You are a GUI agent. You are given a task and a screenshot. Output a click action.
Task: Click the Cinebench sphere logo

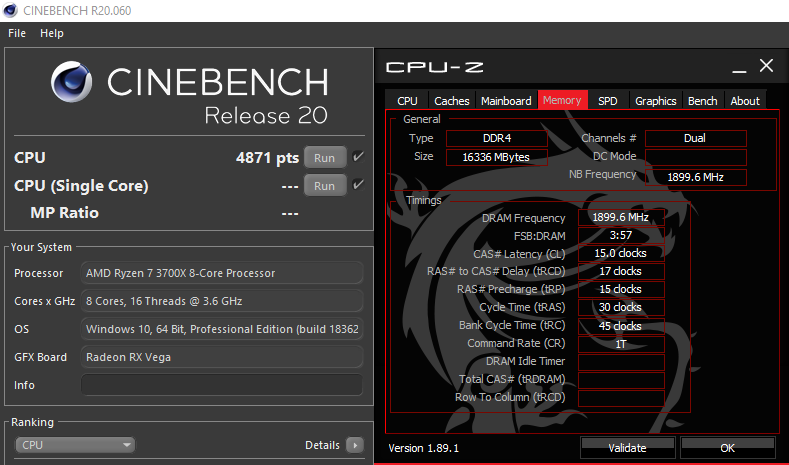(71, 82)
